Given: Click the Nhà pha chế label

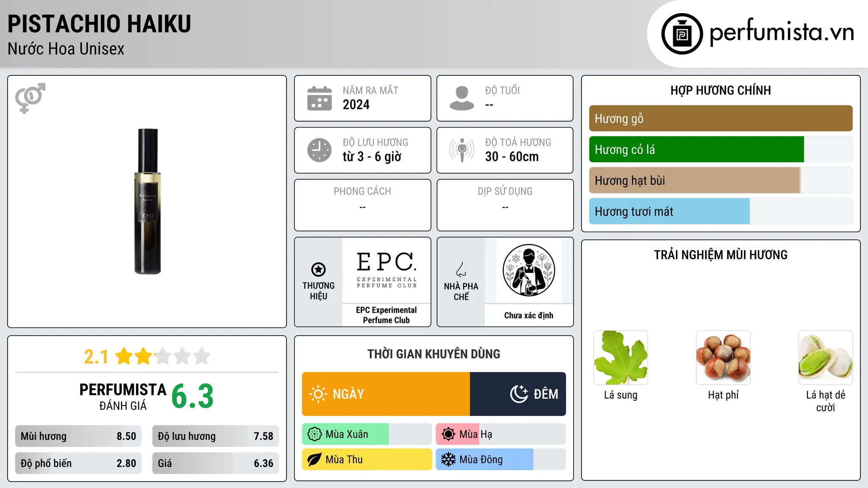Looking at the screenshot, I should (x=461, y=291).
